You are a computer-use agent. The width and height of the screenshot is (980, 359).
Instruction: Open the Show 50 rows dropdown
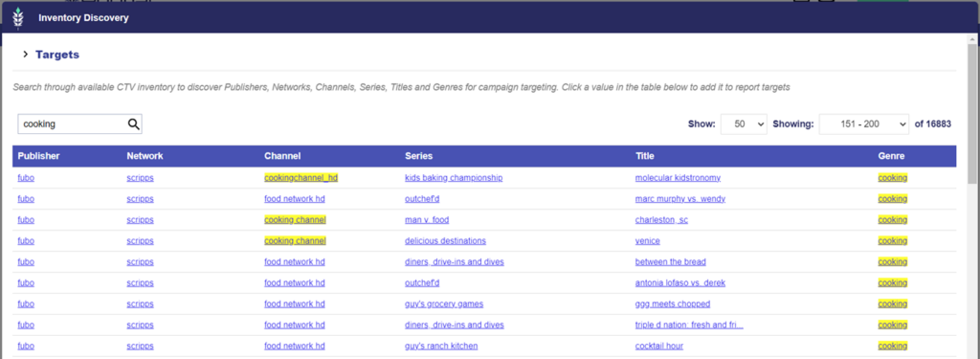coord(744,123)
